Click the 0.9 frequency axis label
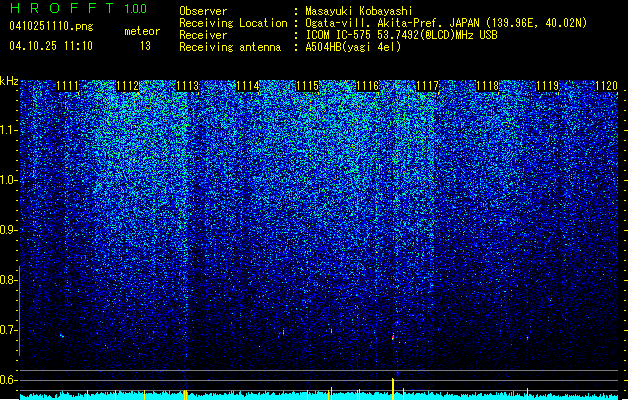Image resolution: width=629 pixels, height=400 pixels. [x=8, y=230]
